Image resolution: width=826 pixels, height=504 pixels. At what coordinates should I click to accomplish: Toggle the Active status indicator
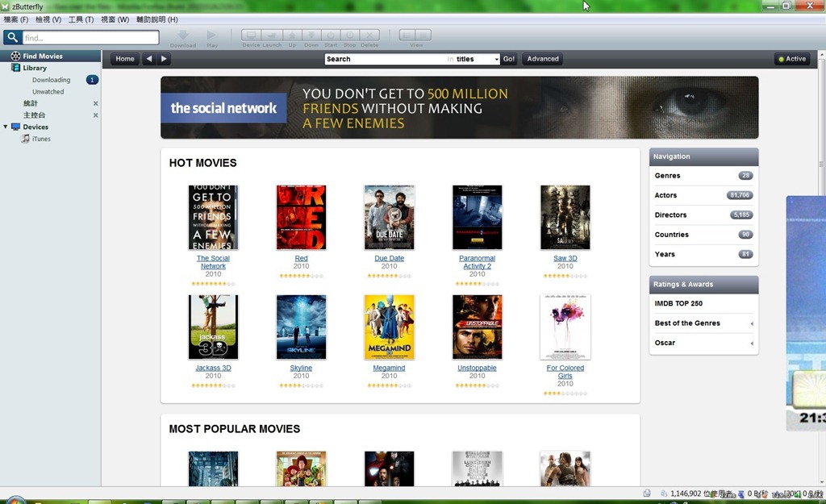pyautogui.click(x=792, y=59)
